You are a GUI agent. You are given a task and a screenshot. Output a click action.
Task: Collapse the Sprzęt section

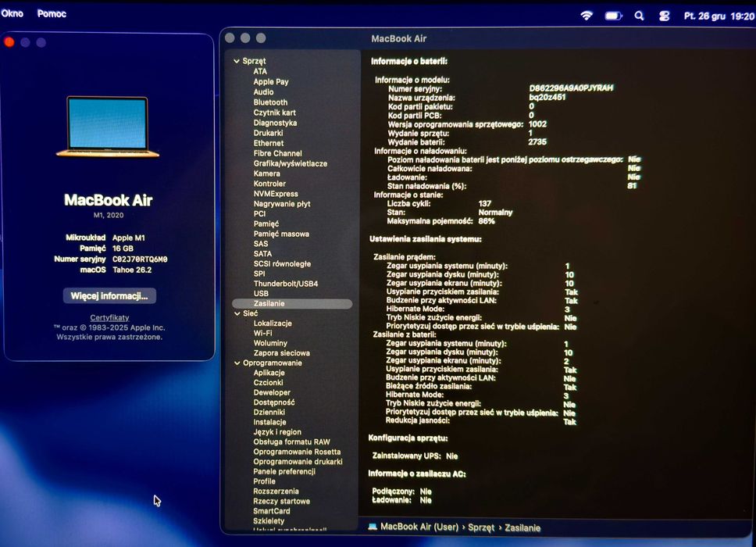pos(237,61)
